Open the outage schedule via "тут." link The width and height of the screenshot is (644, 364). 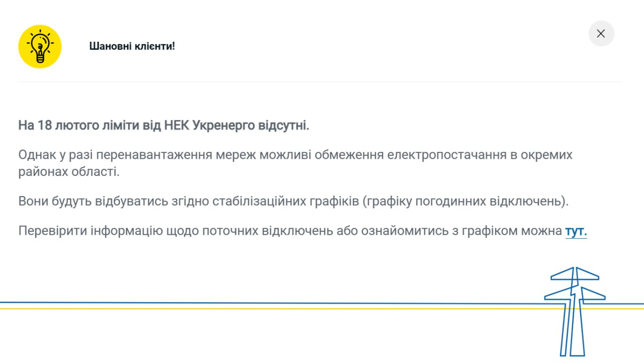click(x=576, y=231)
